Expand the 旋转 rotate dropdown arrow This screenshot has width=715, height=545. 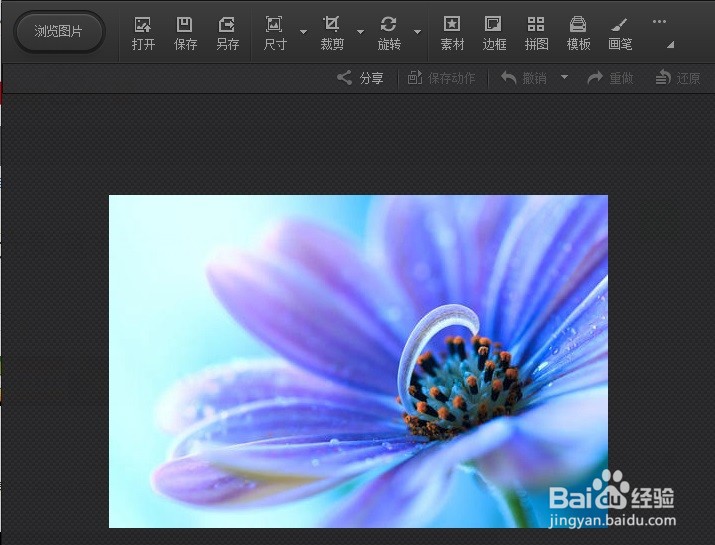417,32
